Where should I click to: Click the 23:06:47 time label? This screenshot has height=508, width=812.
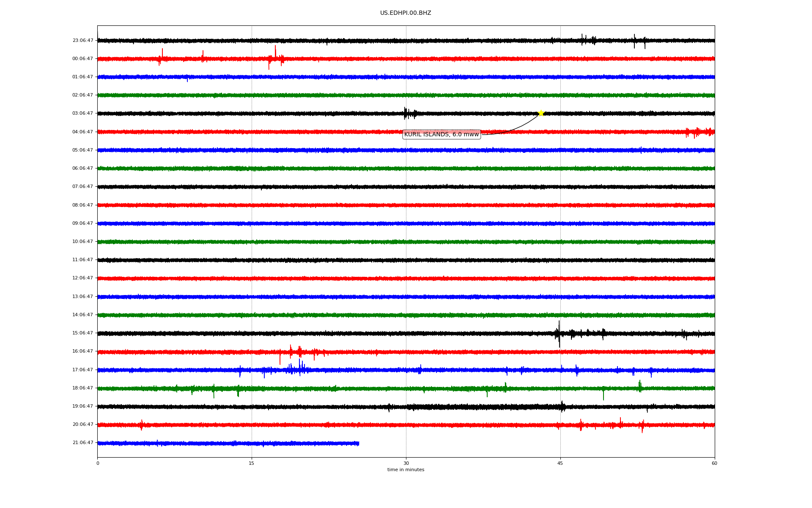click(83, 41)
